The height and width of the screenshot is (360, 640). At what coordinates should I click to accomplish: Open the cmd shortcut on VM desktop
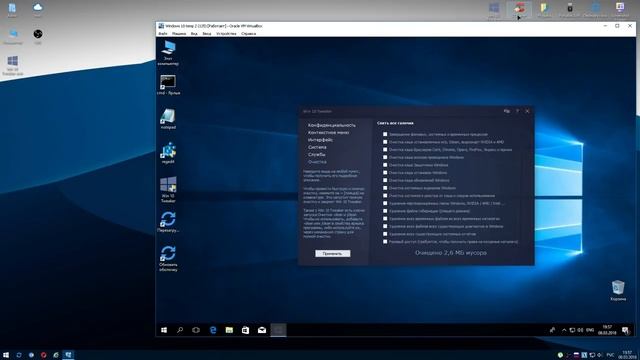coord(168,85)
